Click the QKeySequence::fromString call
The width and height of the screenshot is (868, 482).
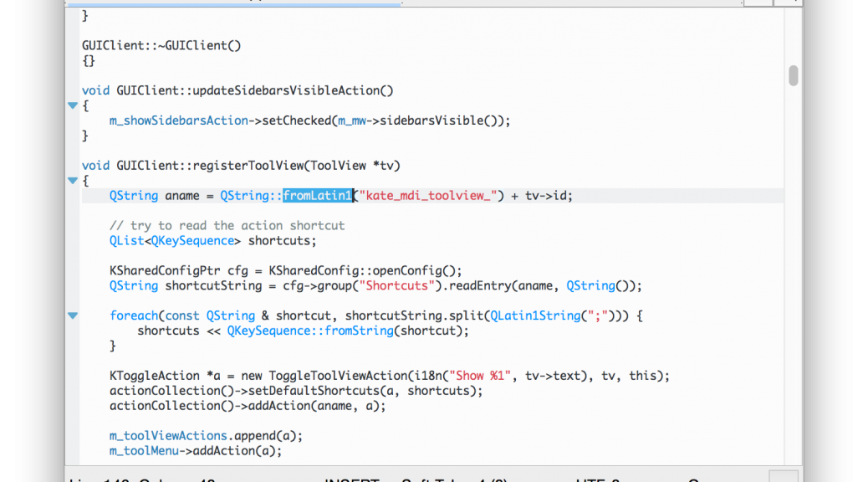310,331
